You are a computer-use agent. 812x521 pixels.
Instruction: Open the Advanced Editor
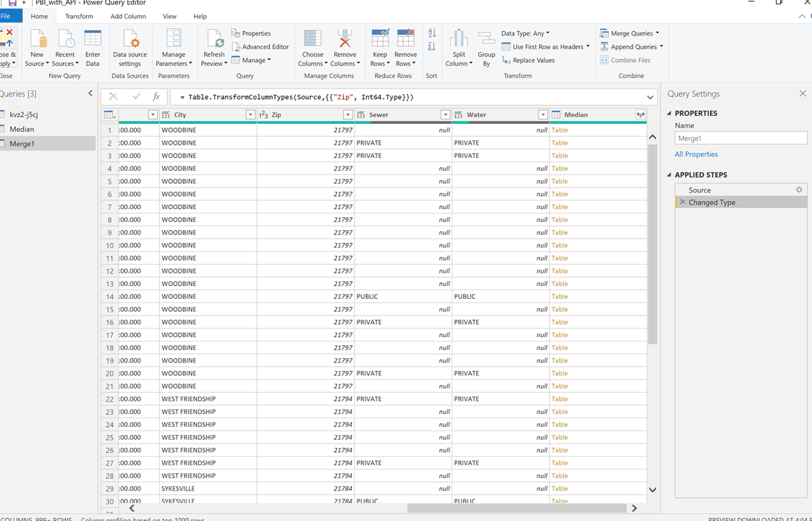(260, 47)
